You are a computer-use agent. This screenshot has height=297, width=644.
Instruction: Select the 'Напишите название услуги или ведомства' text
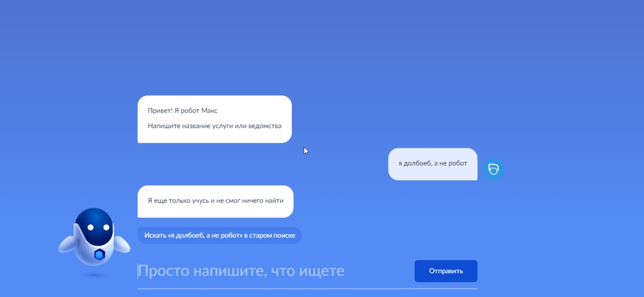tap(214, 126)
